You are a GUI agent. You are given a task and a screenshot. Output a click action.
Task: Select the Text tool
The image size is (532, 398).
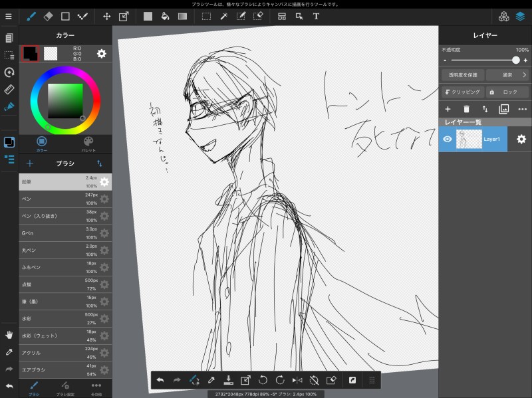pyautogui.click(x=316, y=16)
